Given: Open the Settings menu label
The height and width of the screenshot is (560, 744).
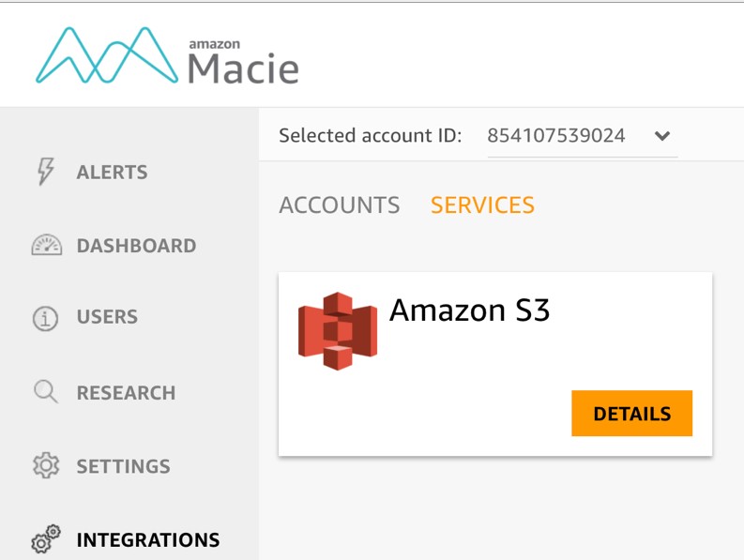Looking at the screenshot, I should (x=123, y=466).
